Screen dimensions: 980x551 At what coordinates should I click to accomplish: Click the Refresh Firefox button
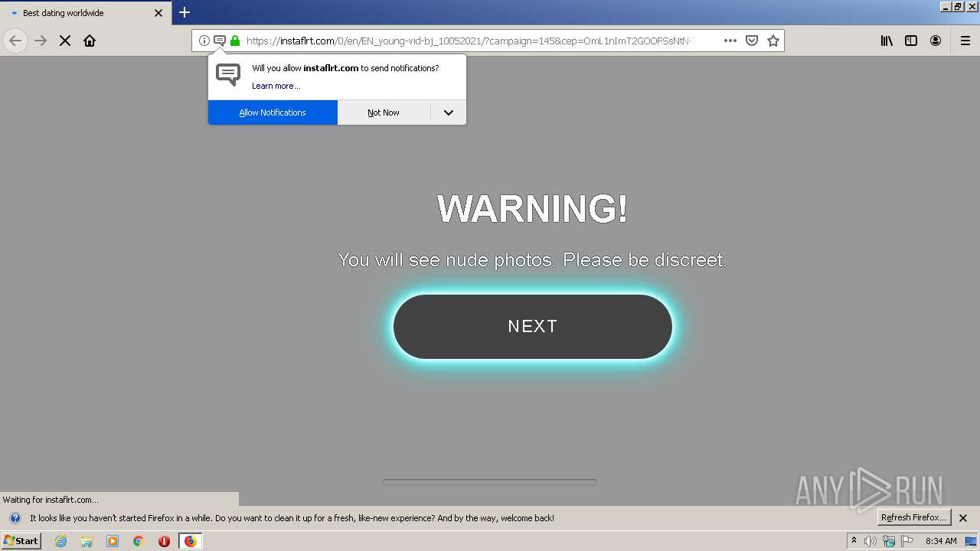[x=914, y=517]
